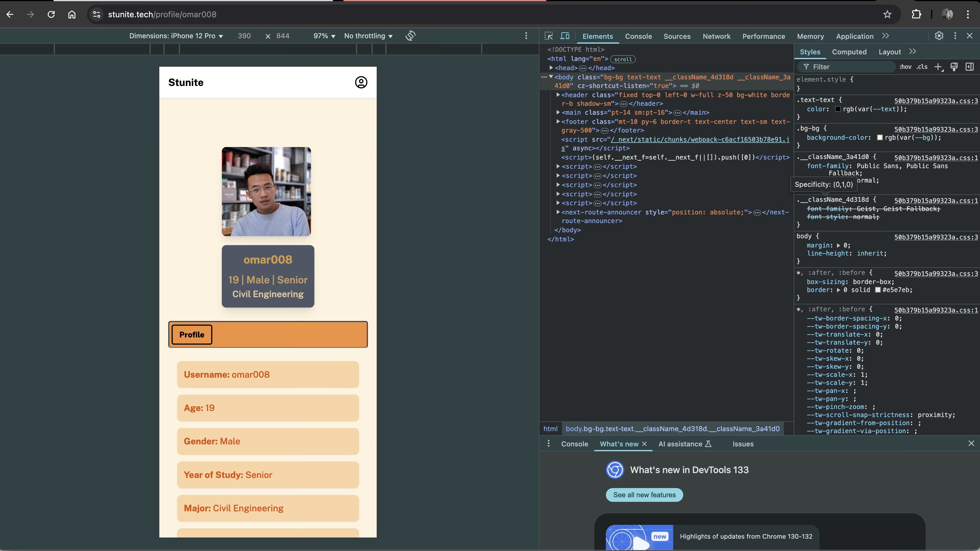Open the Dimensions iPhone 12 Pro dropdown

(176, 36)
